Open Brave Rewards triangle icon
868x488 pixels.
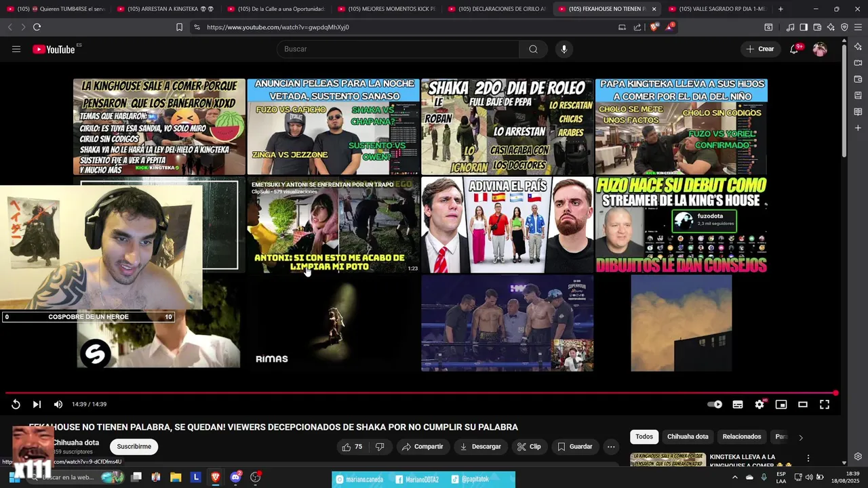670,27
